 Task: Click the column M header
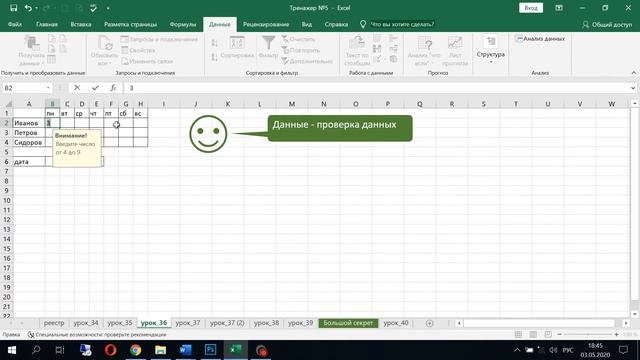(291, 104)
